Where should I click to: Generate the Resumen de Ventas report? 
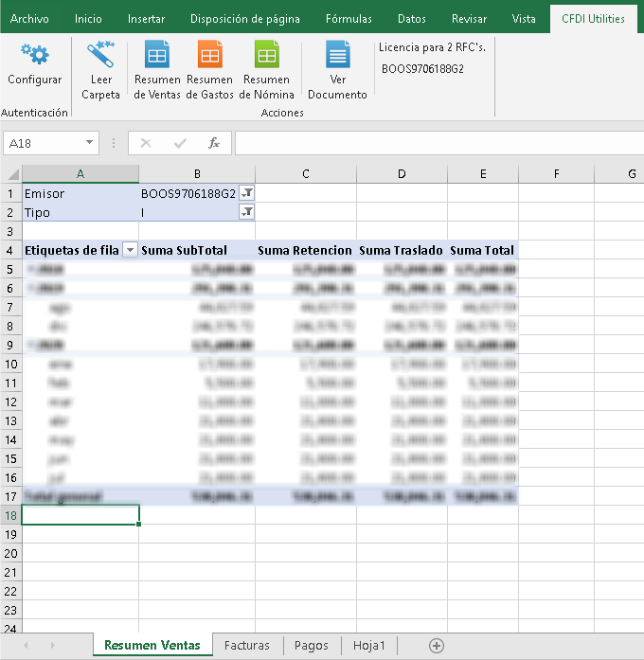(157, 55)
